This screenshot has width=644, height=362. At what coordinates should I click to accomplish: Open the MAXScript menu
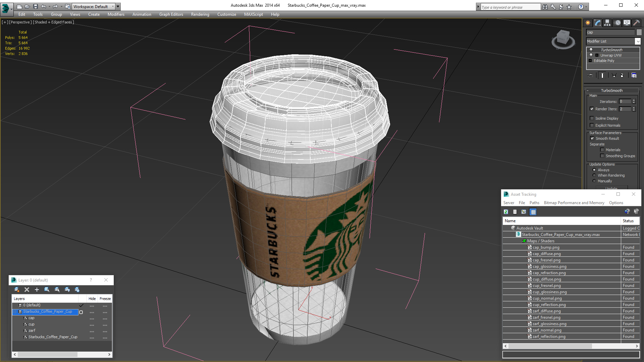[x=253, y=14]
